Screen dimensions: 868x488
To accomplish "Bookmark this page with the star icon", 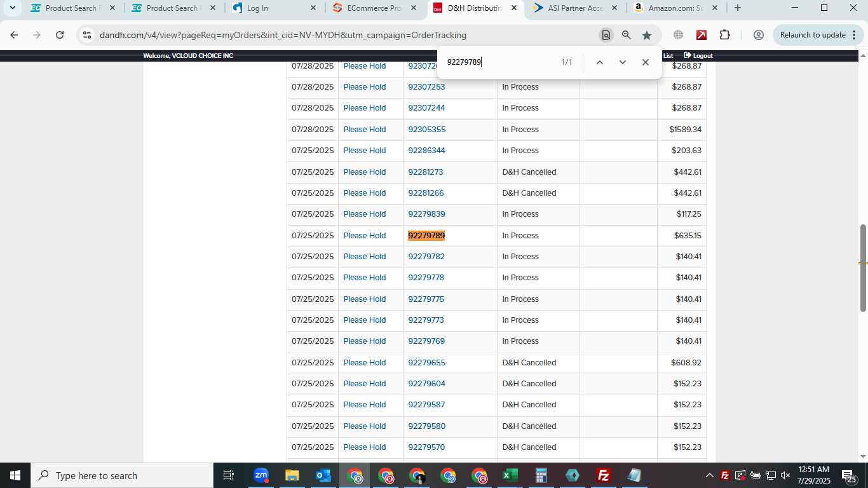I will point(647,35).
